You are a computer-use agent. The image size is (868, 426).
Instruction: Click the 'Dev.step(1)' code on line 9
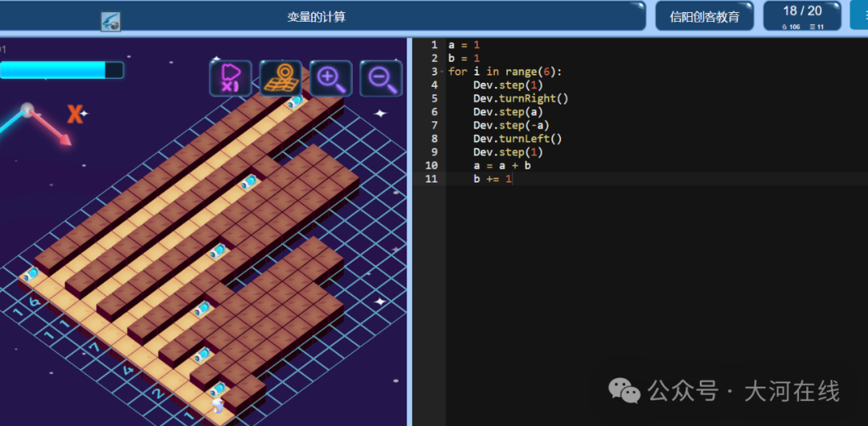tap(508, 152)
